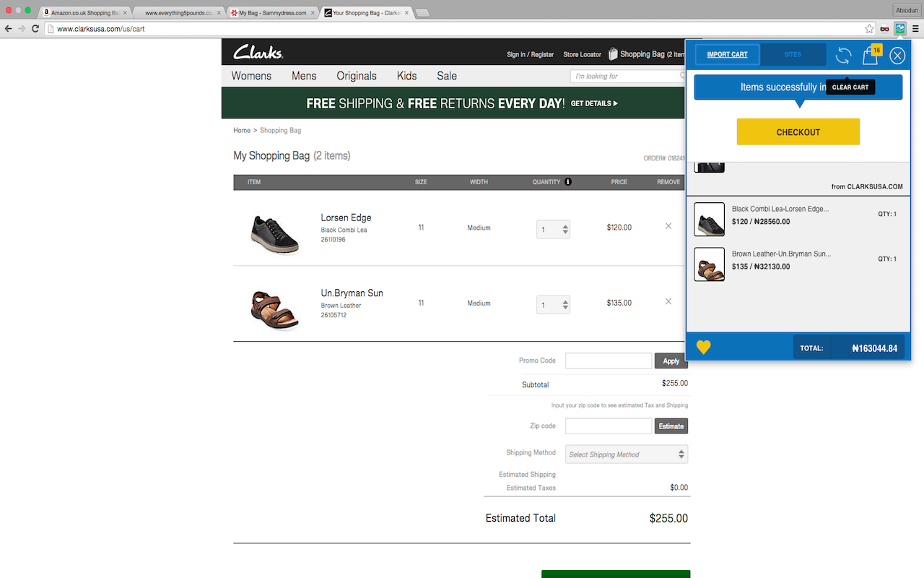
Task: Close the Sammydress My Bag tab
Action: (311, 13)
